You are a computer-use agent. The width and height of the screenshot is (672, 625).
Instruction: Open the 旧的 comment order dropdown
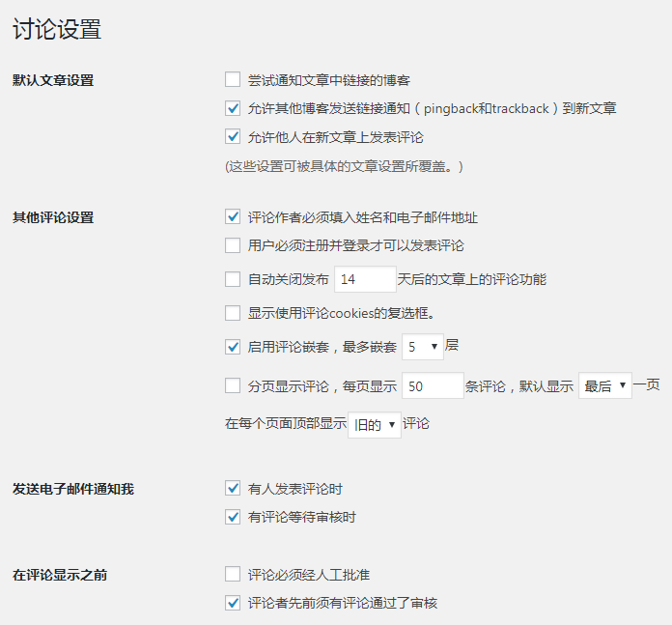375,425
